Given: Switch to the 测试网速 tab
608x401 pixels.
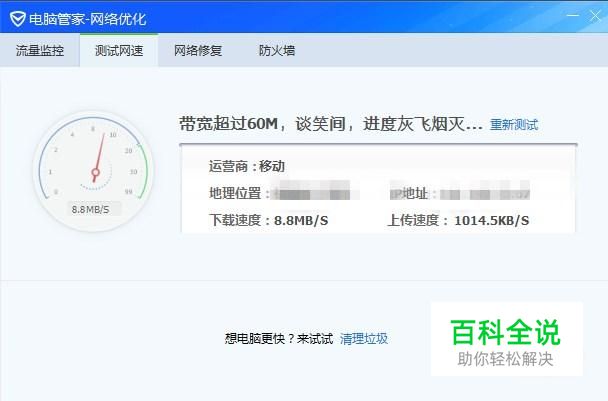Looking at the screenshot, I should point(119,50).
